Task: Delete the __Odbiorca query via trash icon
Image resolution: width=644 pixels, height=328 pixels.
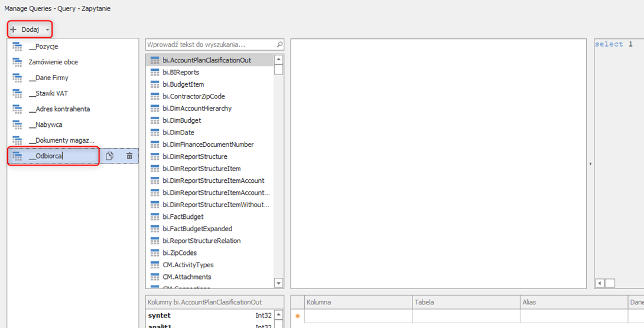Action: click(129, 156)
